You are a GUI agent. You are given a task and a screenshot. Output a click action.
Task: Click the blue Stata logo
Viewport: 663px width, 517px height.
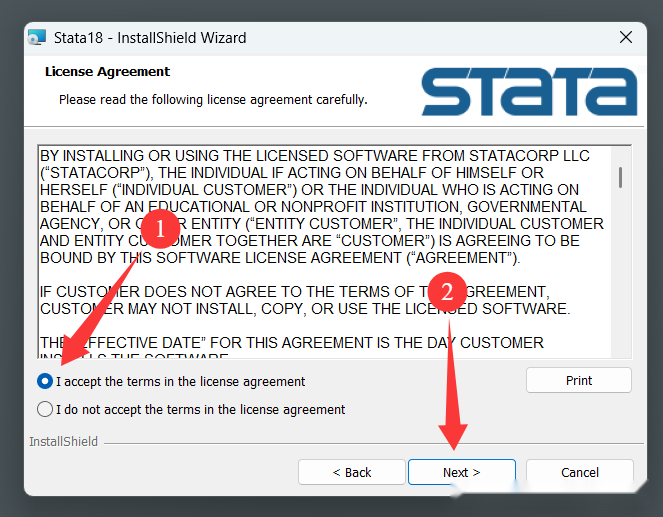pos(529,91)
